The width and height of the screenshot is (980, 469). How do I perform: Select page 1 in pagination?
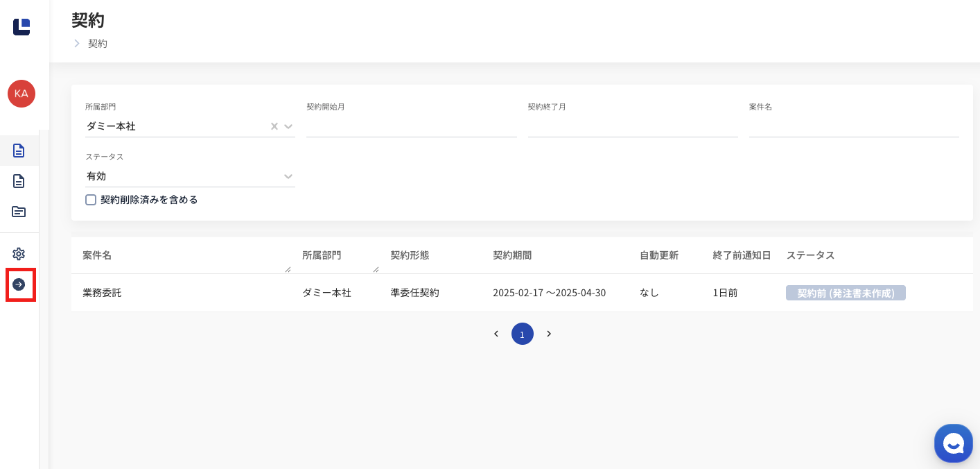pyautogui.click(x=523, y=334)
